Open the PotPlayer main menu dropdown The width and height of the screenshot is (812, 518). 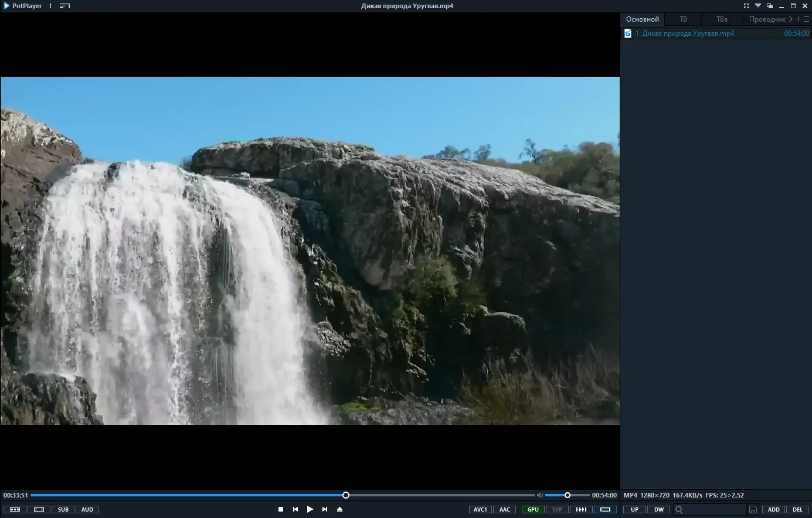click(x=23, y=6)
